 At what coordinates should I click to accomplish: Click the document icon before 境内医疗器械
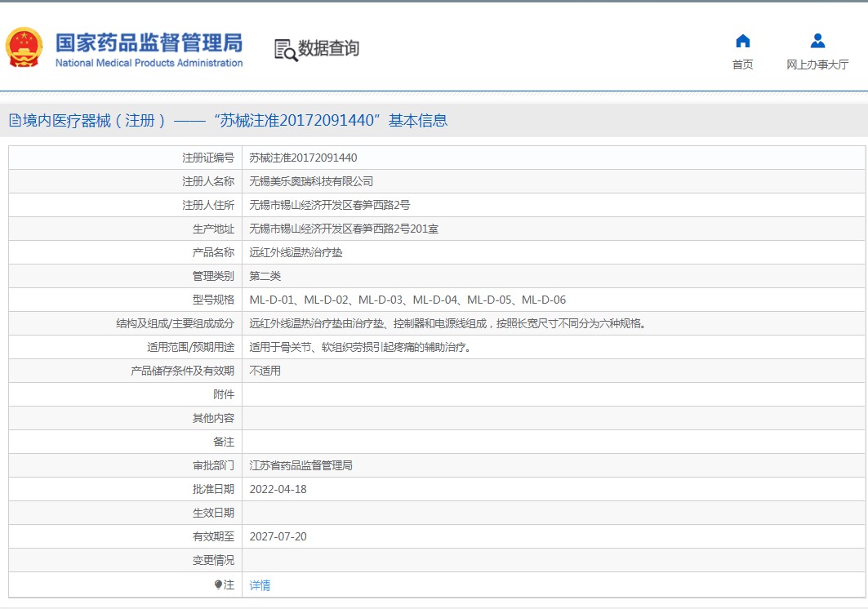click(x=15, y=120)
